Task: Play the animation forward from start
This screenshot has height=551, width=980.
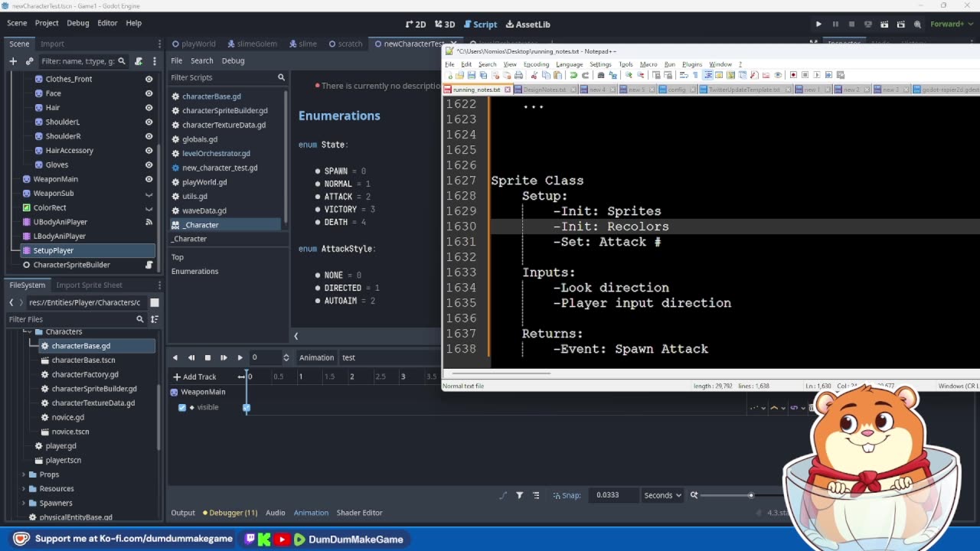Action: (x=224, y=357)
